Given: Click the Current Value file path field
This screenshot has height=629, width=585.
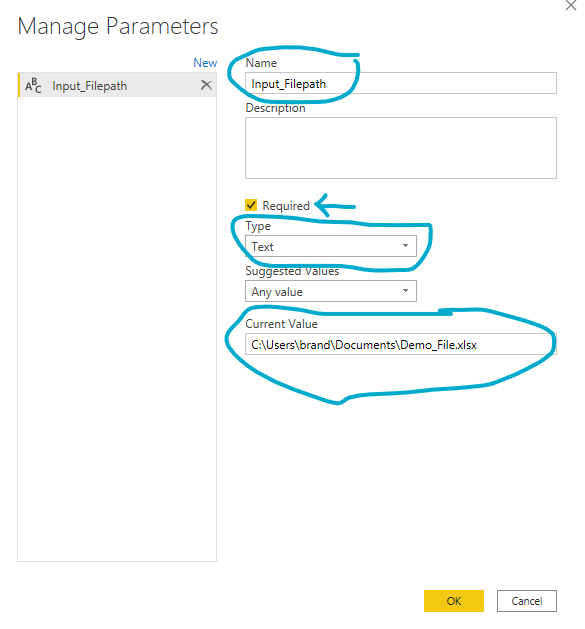Looking at the screenshot, I should click(401, 344).
